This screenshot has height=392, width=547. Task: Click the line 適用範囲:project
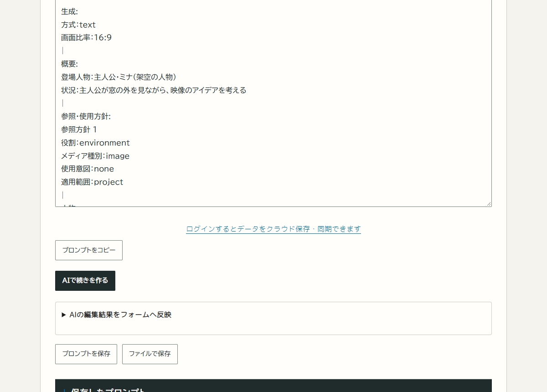92,182
